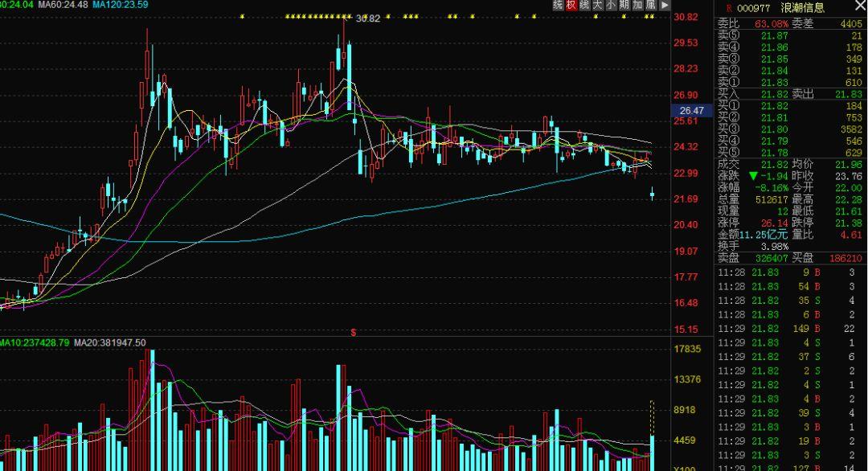Click the 卖③ ask row at 21.85

coord(790,59)
